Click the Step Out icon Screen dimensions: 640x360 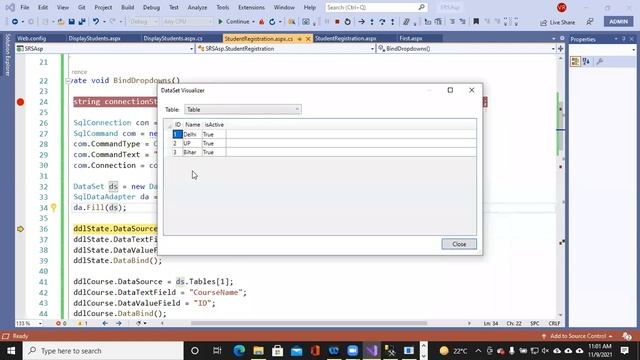(x=393, y=22)
